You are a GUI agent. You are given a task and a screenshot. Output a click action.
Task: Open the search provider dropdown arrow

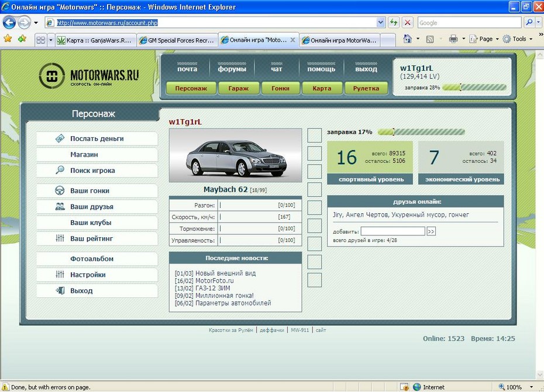(539, 23)
